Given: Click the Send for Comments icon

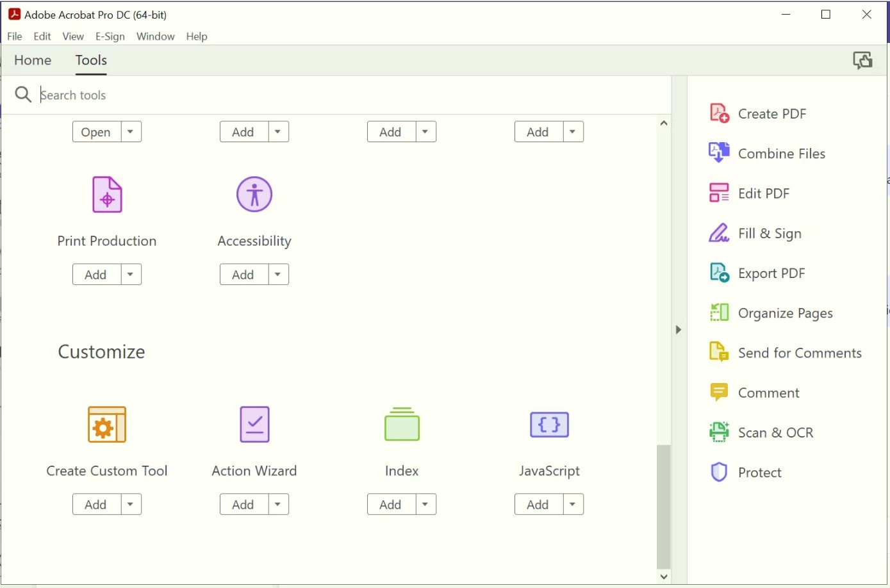Looking at the screenshot, I should [719, 352].
